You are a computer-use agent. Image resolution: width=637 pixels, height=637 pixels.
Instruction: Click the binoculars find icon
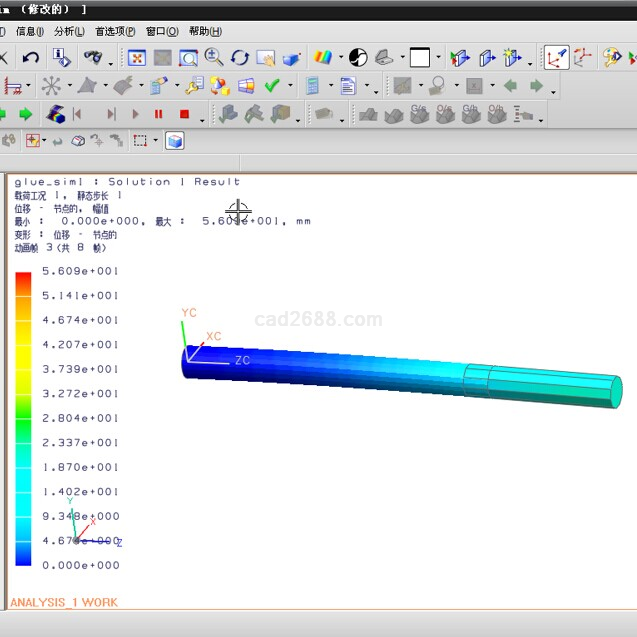pyautogui.click(x=94, y=58)
